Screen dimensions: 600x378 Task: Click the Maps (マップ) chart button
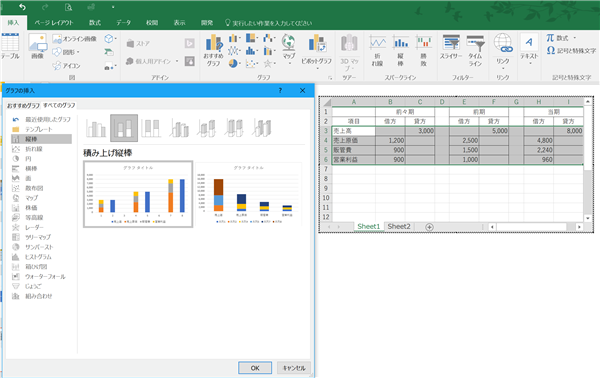[289, 48]
